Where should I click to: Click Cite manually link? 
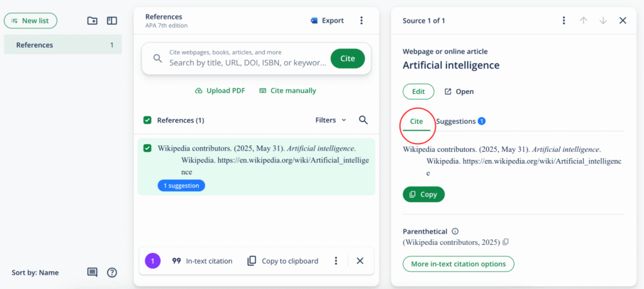[x=288, y=91]
